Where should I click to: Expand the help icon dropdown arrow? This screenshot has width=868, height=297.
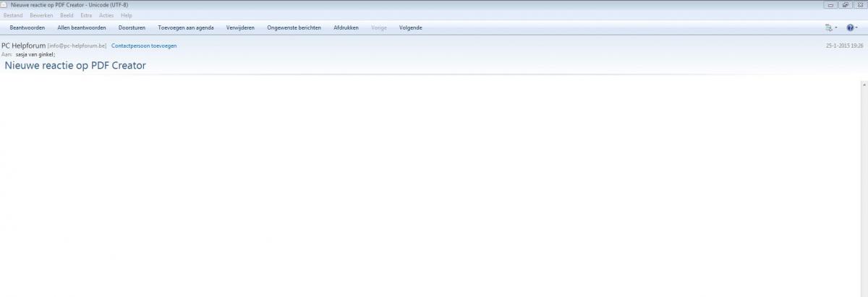click(x=858, y=28)
